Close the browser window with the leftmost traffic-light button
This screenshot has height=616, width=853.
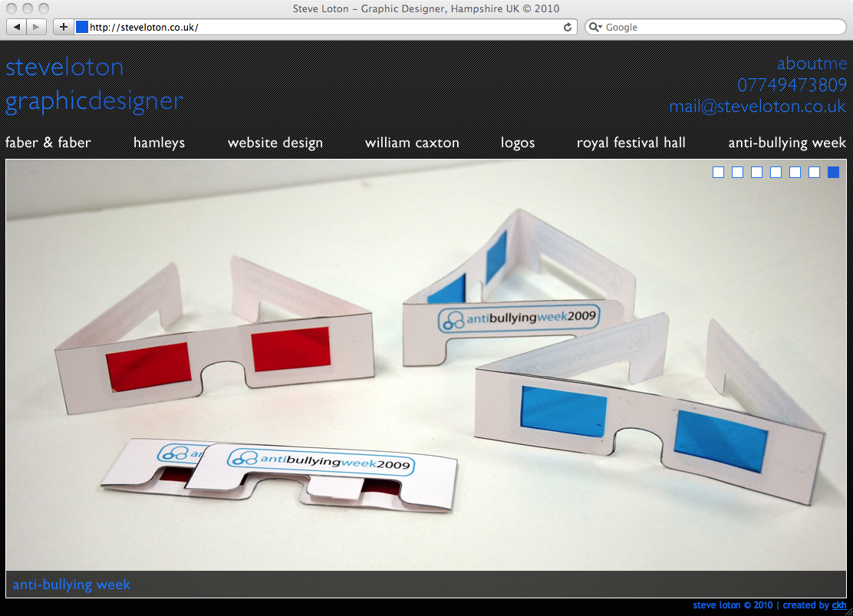(x=12, y=8)
